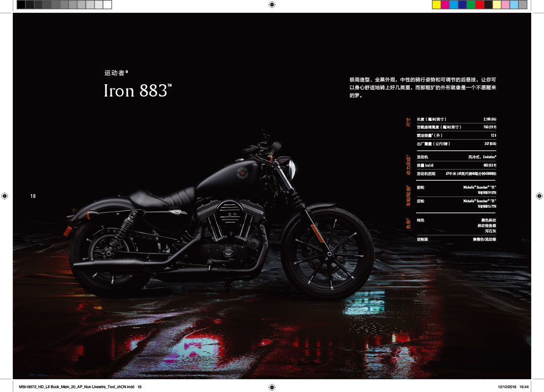Click the length value "2,185 (86)"
This screenshot has width=544, height=392.
(x=490, y=120)
